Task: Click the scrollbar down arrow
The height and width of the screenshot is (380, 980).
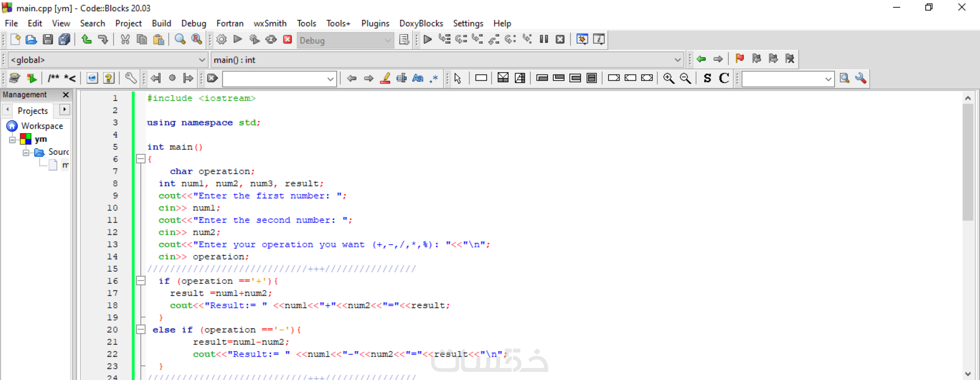Action: [x=968, y=374]
